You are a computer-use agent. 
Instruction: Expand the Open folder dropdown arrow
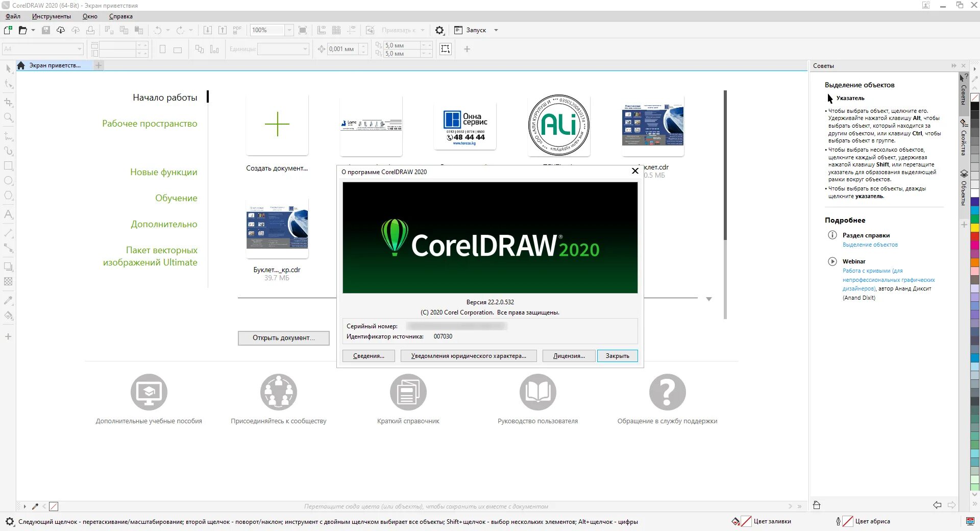point(33,30)
